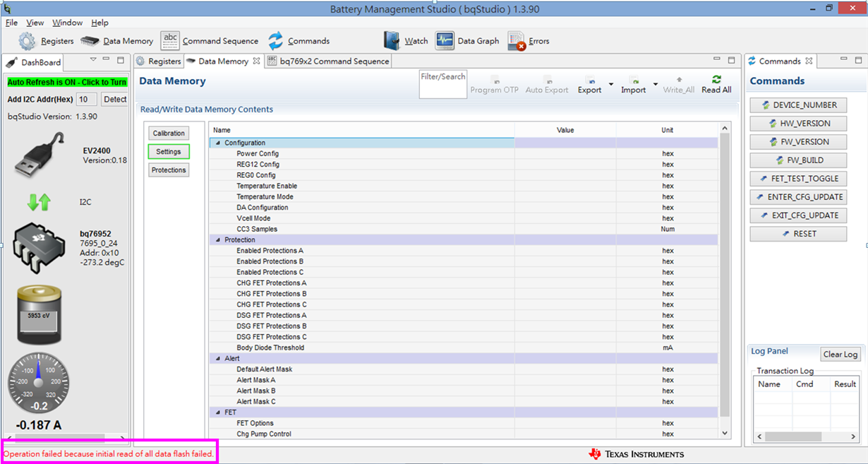868x464 pixels.
Task: Open the Watch tool
Action: click(x=406, y=41)
